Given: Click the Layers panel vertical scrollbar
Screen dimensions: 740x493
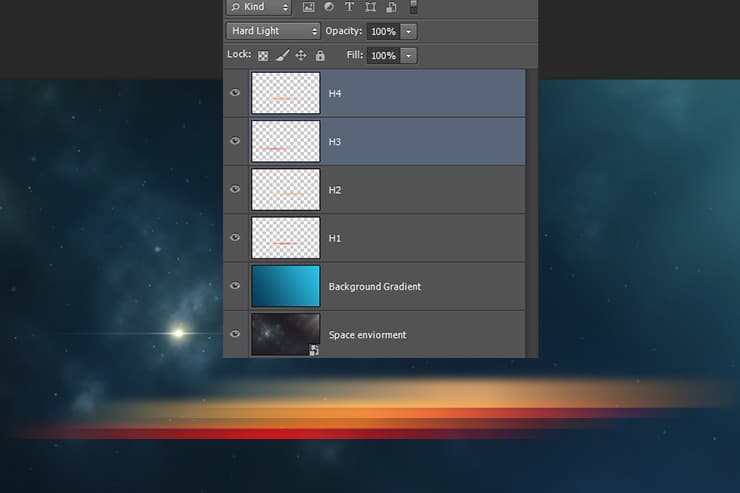Looking at the screenshot, I should [x=532, y=213].
